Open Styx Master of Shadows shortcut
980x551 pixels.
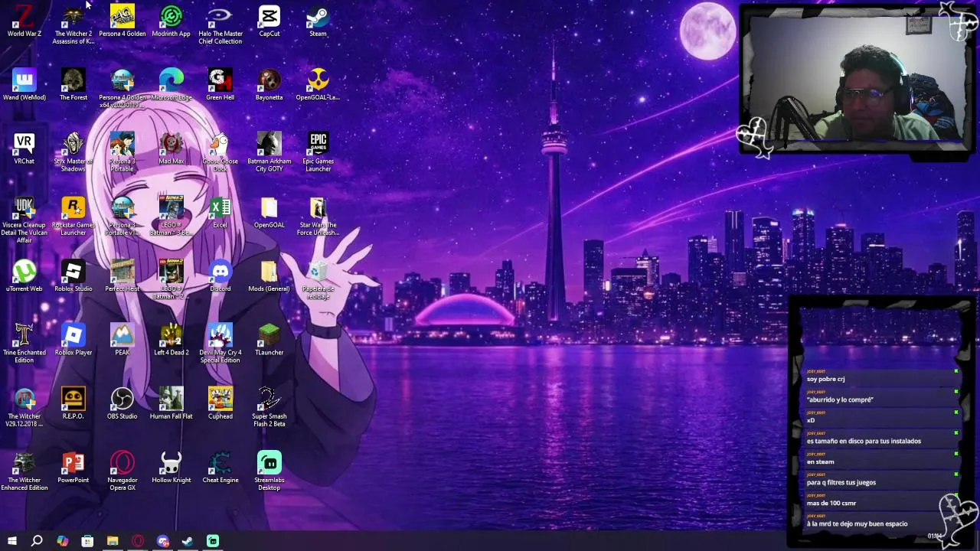tap(73, 152)
